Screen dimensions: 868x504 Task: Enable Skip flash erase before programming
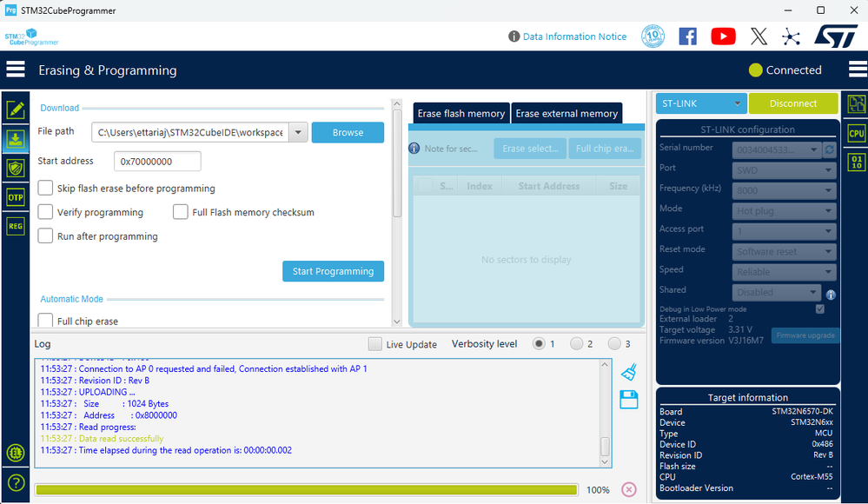45,188
